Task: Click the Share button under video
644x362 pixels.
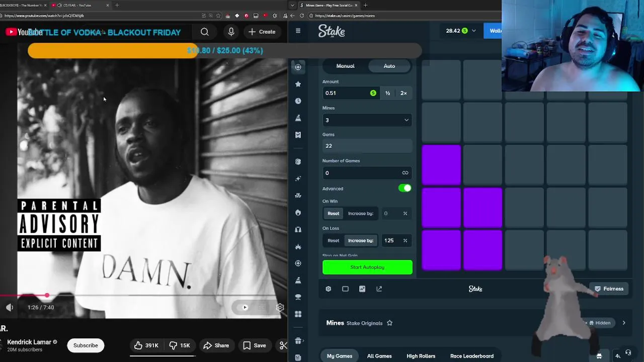Action: pos(216,345)
